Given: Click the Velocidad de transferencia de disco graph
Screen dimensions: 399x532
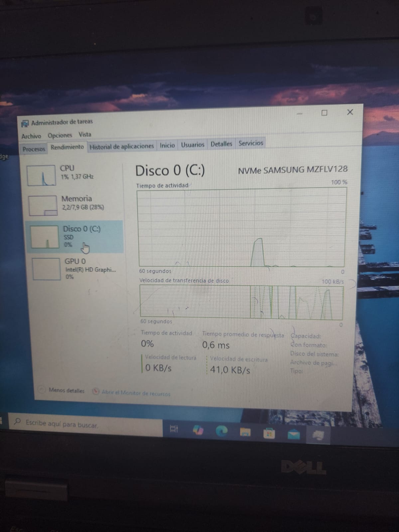Looking at the screenshot, I should click(x=241, y=302).
